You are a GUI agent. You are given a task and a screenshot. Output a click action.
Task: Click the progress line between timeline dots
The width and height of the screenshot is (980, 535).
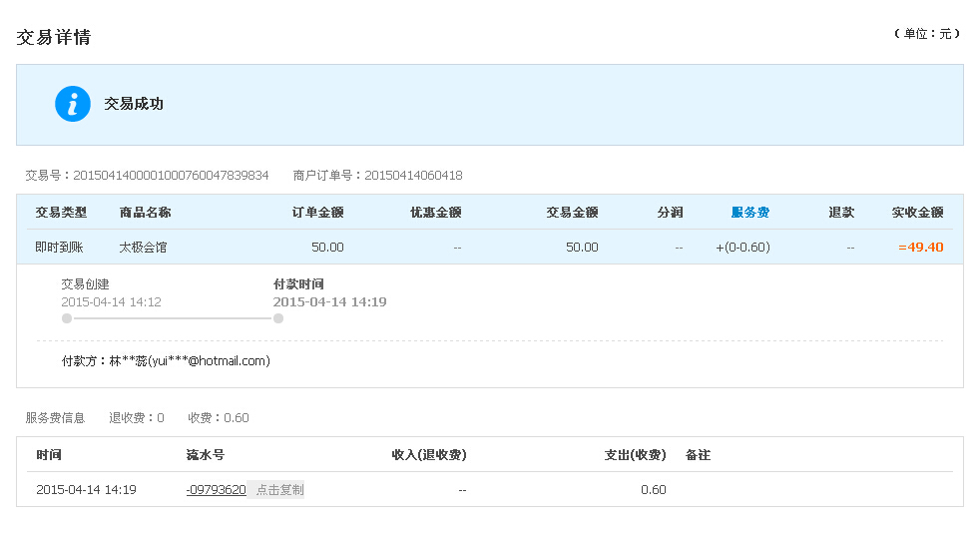(173, 318)
